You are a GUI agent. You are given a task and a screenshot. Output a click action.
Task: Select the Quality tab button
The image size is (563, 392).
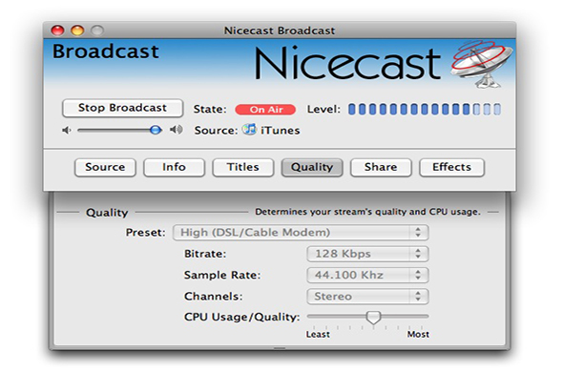312,167
